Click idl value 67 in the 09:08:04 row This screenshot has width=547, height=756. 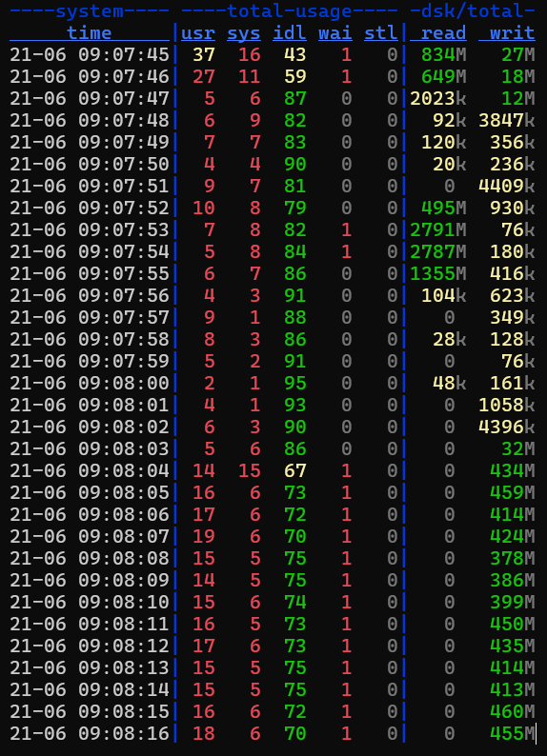click(x=295, y=470)
